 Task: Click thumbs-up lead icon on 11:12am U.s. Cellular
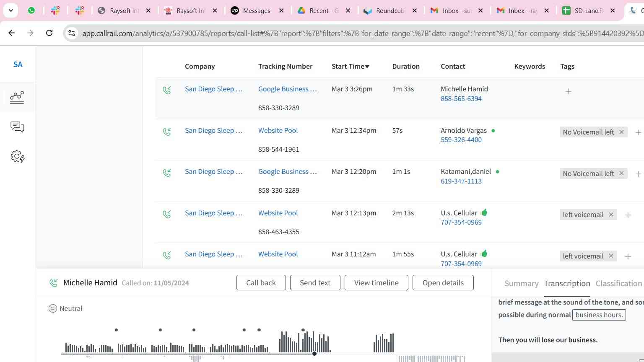point(484,253)
